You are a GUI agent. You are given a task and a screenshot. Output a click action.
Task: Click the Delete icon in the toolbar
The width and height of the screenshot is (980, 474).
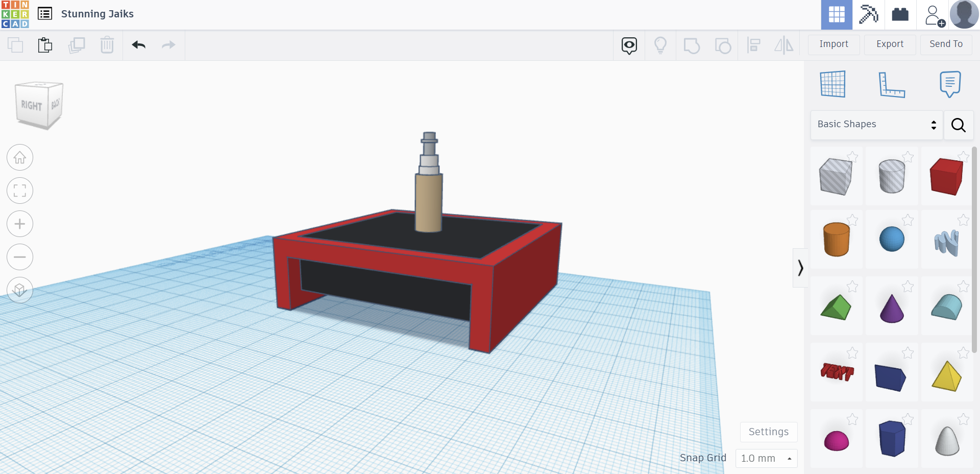[x=107, y=45]
